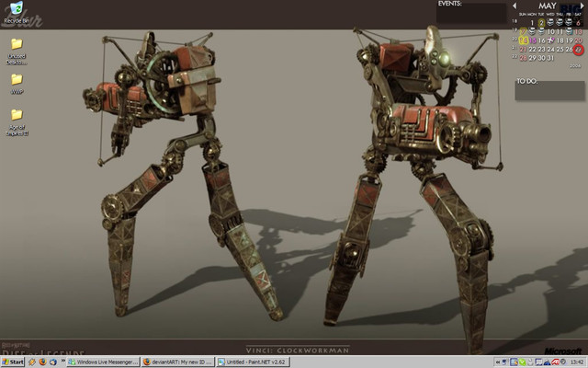Select yellow-highlighted May 14 in calendar
This screenshot has width=588, height=368.
pyautogui.click(x=524, y=40)
